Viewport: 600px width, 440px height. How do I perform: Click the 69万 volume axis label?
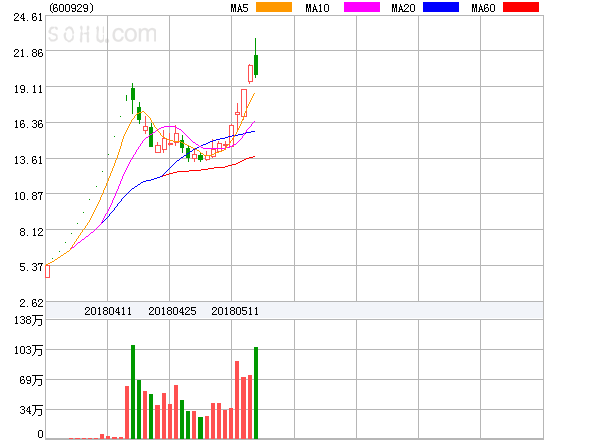click(31, 380)
